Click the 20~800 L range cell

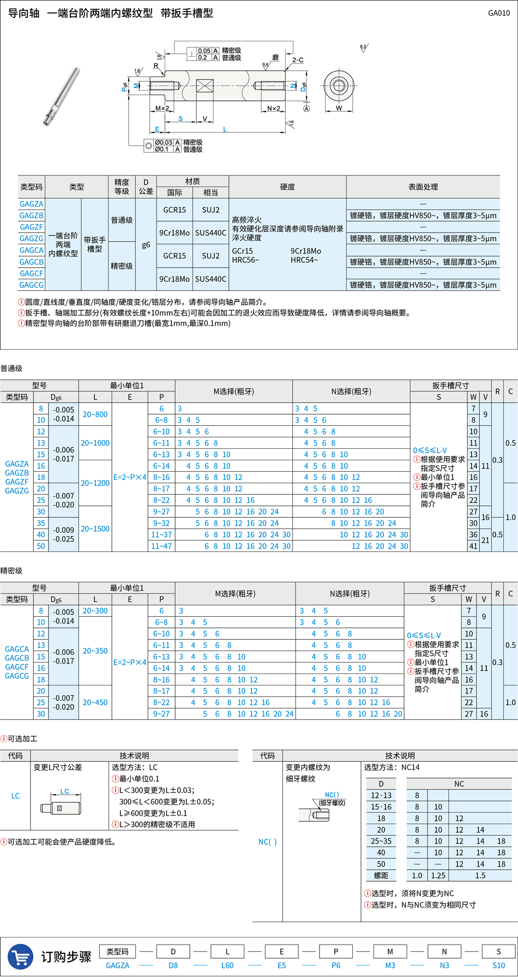pos(95,414)
